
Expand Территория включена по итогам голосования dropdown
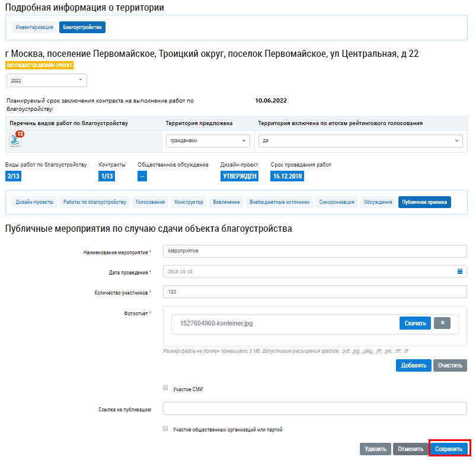coord(360,141)
